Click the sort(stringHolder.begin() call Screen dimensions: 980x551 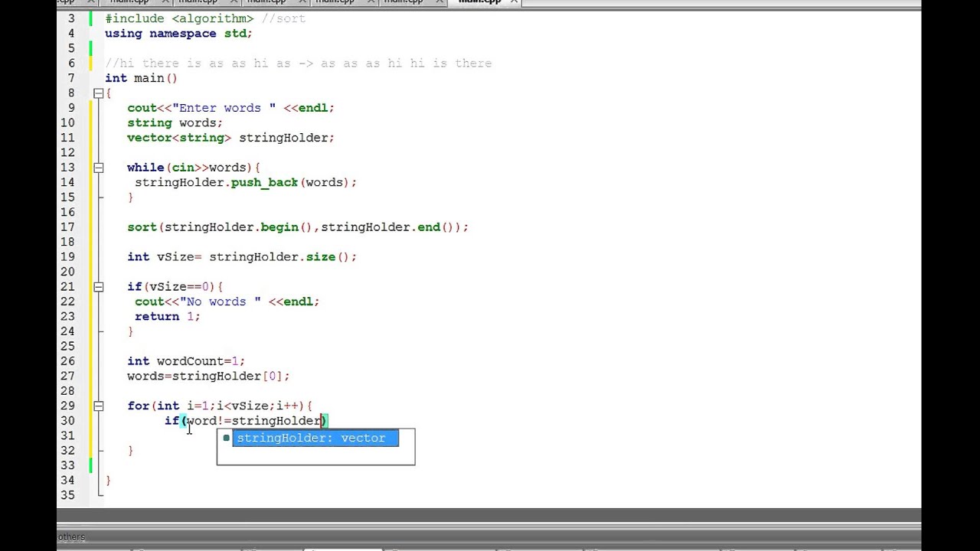[298, 227]
